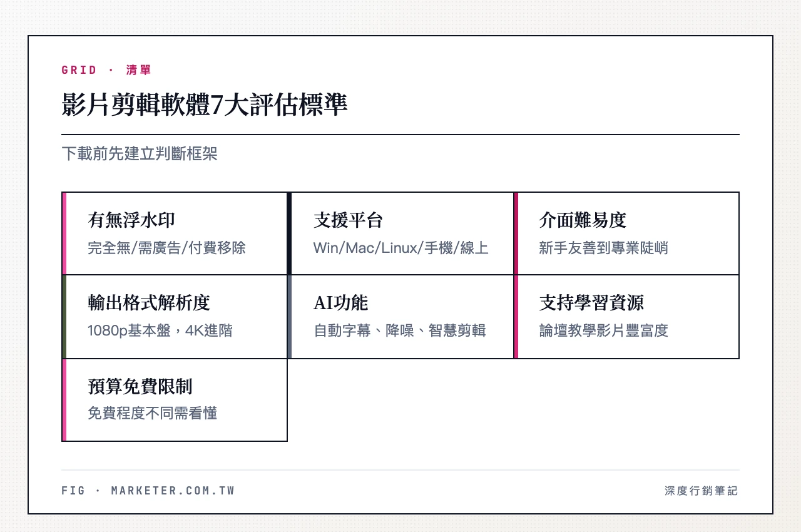The height and width of the screenshot is (532, 801).
Task: Select the 支持學習資源 card heading
Action: pos(591,303)
